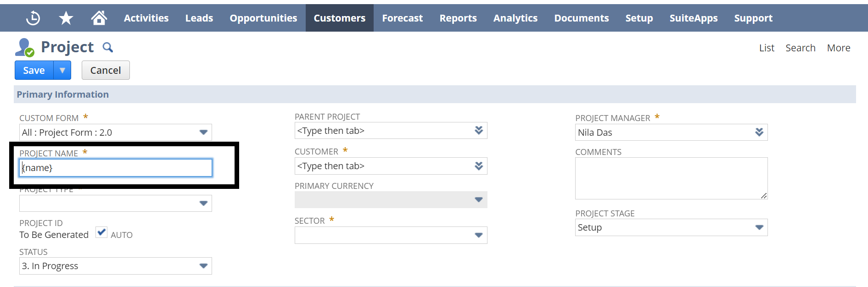Viewport: 868px width, 287px height.
Task: Open the Activities menu
Action: tap(146, 18)
